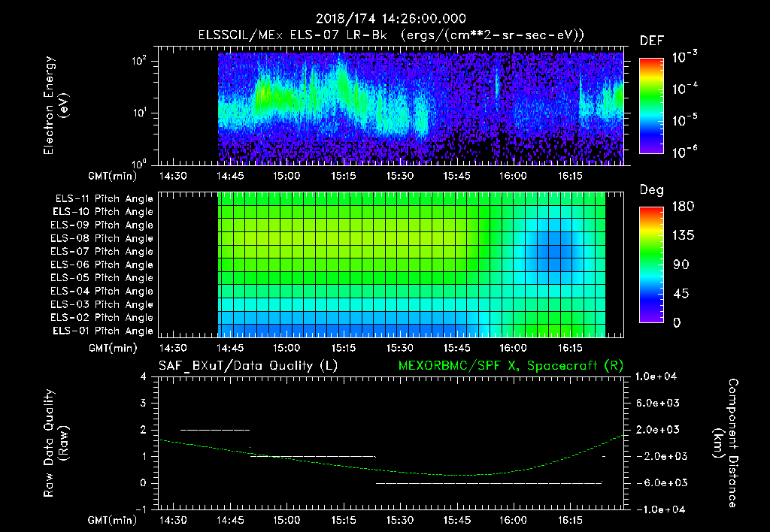Select the ELS-06 Pitch Angle row label
Image resolution: width=770 pixels, height=532 pixels.
[x=102, y=265]
